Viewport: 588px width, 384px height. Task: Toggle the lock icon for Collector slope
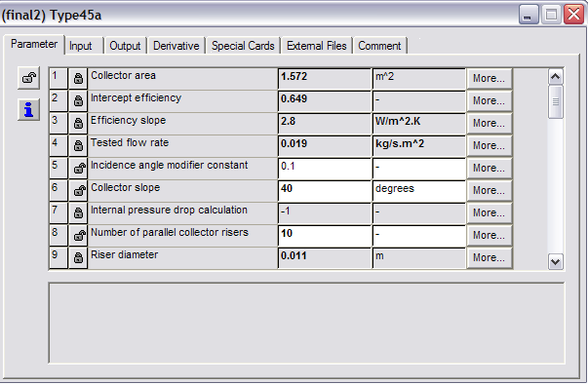click(78, 191)
